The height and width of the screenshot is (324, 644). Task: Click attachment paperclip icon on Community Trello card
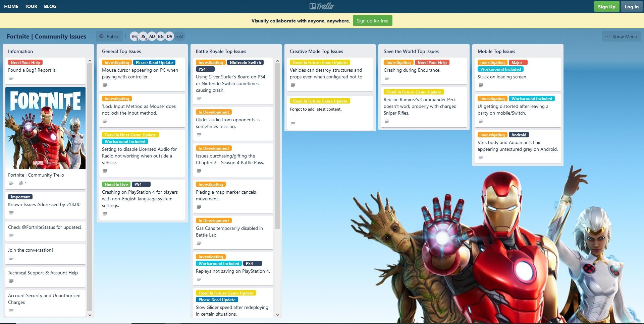point(20,183)
